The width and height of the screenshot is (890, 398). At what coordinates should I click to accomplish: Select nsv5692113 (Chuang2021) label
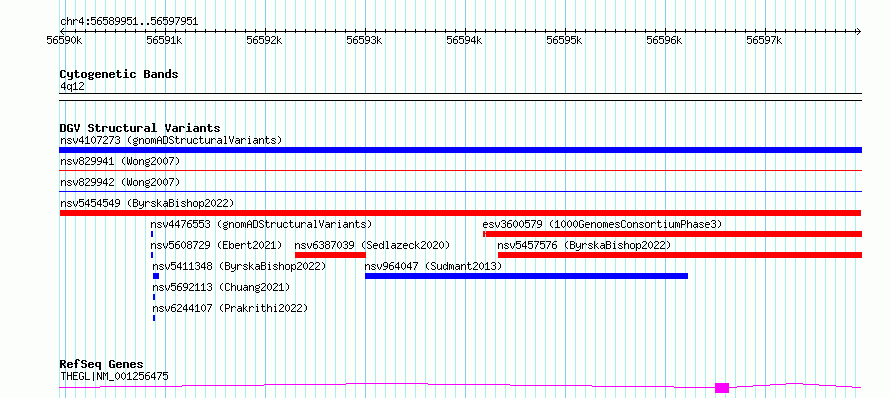[221, 287]
